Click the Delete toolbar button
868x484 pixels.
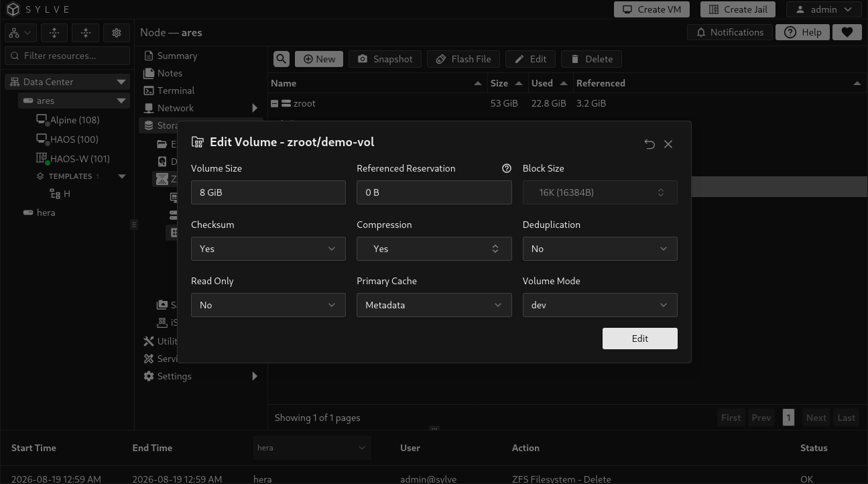[x=591, y=59]
